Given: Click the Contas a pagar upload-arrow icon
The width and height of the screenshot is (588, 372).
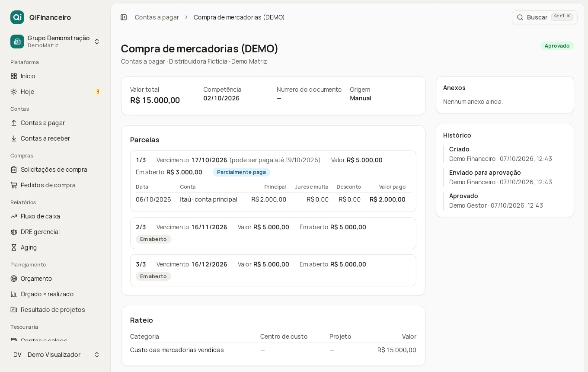Looking at the screenshot, I should [x=14, y=123].
